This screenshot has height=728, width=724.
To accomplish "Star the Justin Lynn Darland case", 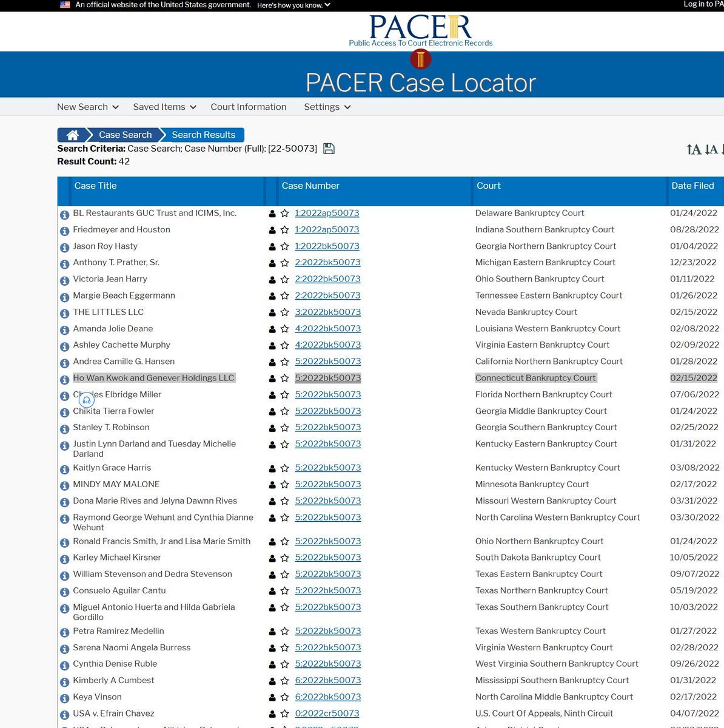I will (x=284, y=444).
